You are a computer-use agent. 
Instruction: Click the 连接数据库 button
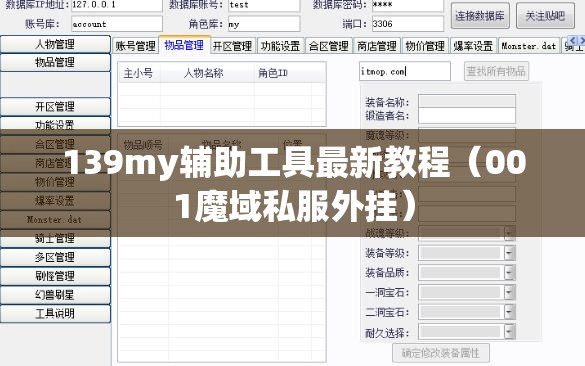coord(480,16)
